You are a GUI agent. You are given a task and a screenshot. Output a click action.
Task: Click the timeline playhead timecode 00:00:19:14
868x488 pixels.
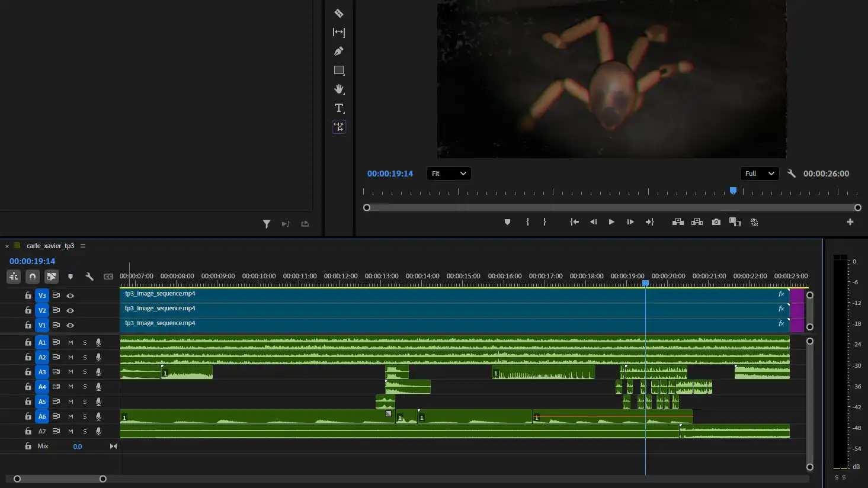pyautogui.click(x=33, y=261)
